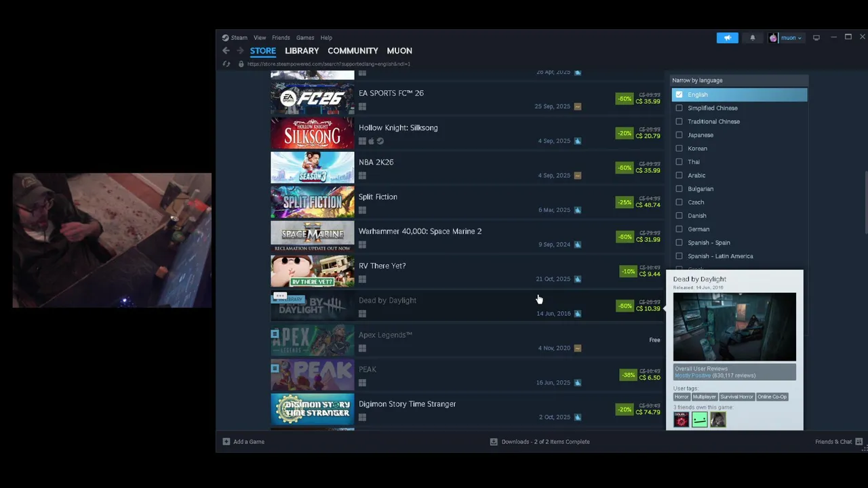
Task: Click the muon profile avatar
Action: (773, 38)
